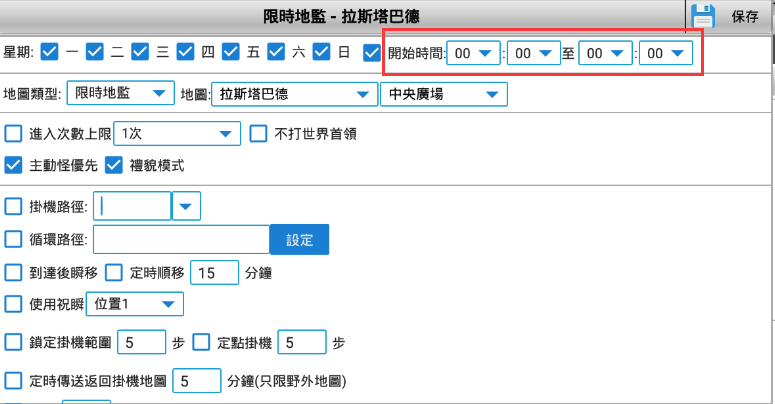Expand the 中央廣場 area dropdown
Viewport: 775px width, 404px height.
click(x=443, y=94)
